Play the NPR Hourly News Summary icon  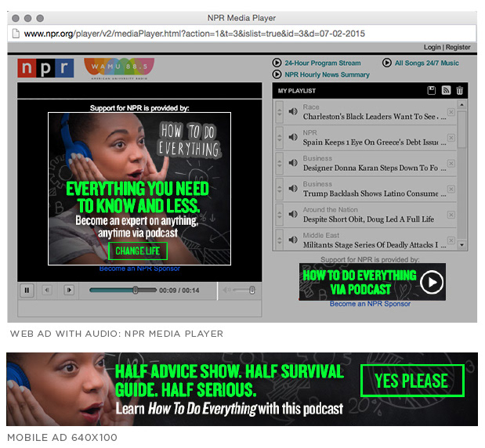tap(277, 74)
